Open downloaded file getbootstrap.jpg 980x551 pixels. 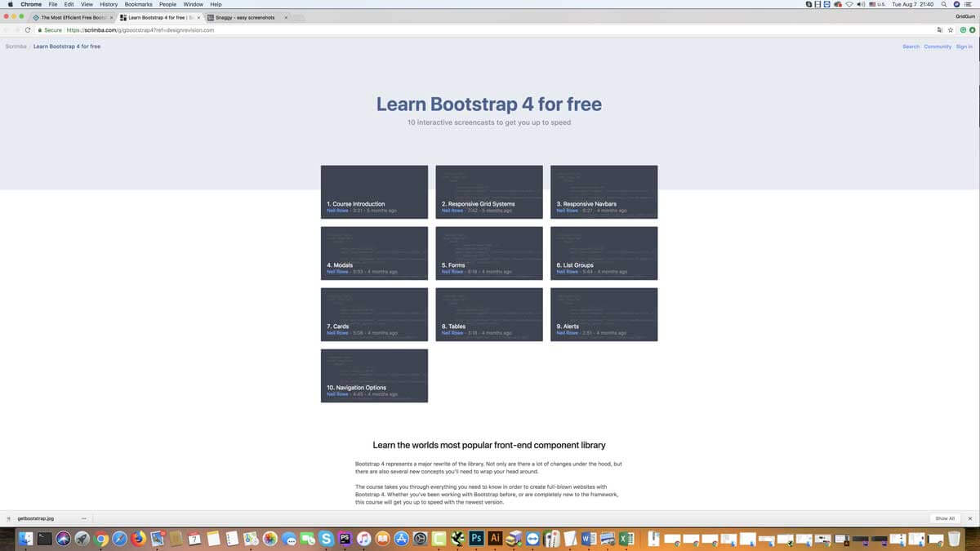pos(35,518)
